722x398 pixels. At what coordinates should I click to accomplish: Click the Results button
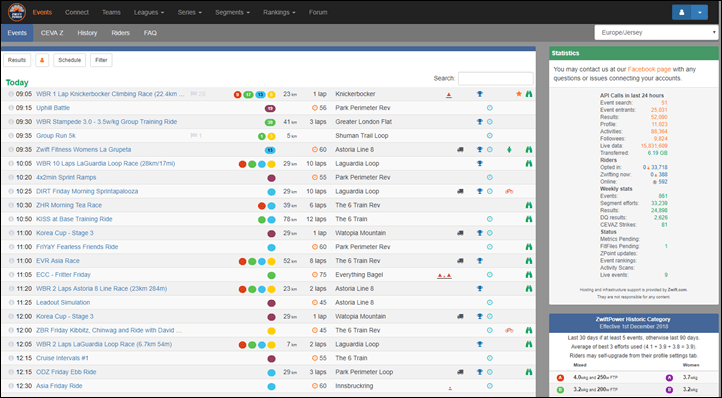click(x=17, y=60)
